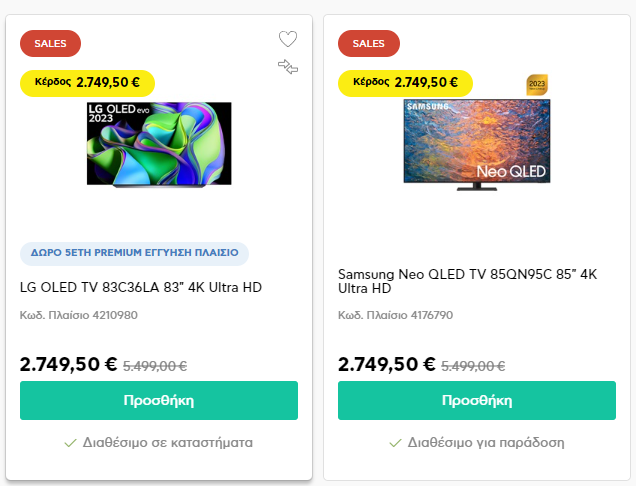Add LG OLED TV to wishlist with the heart
The image size is (636, 486).
[288, 40]
